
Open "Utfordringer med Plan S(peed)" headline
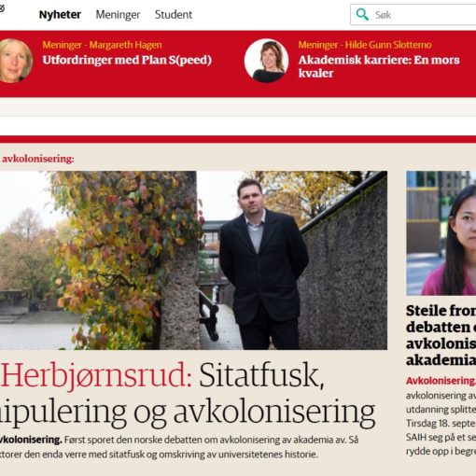click(x=127, y=60)
